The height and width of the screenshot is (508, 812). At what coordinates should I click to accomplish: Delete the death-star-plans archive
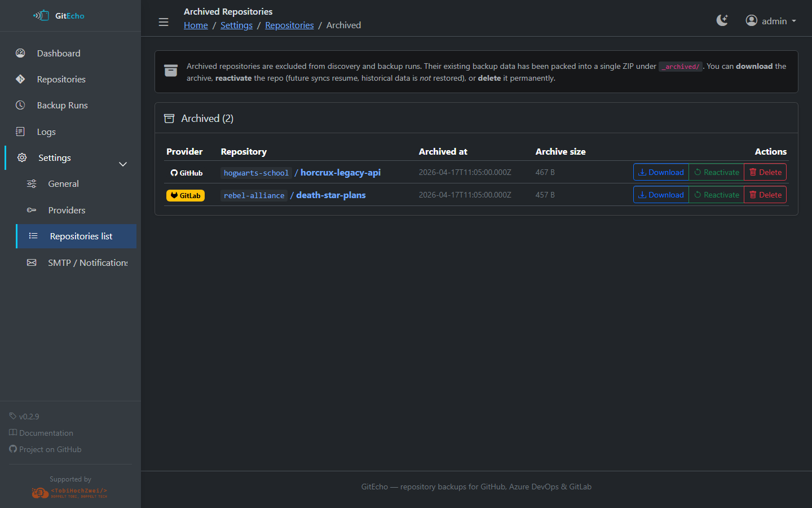click(765, 195)
